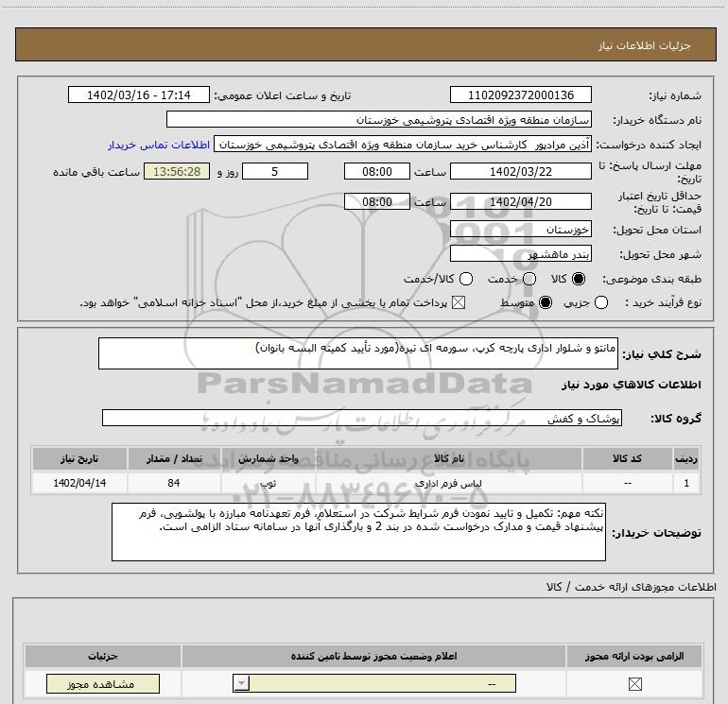Click the نام کالا column header
The height and width of the screenshot is (704, 728).
(x=448, y=459)
